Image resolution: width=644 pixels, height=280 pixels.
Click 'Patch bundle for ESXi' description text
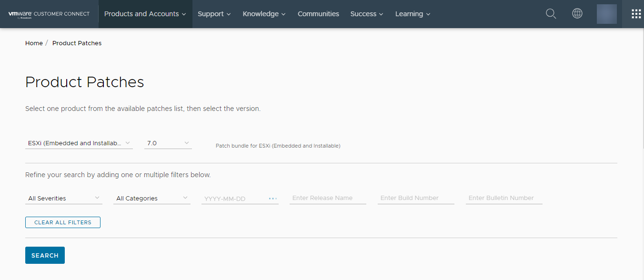pos(278,146)
